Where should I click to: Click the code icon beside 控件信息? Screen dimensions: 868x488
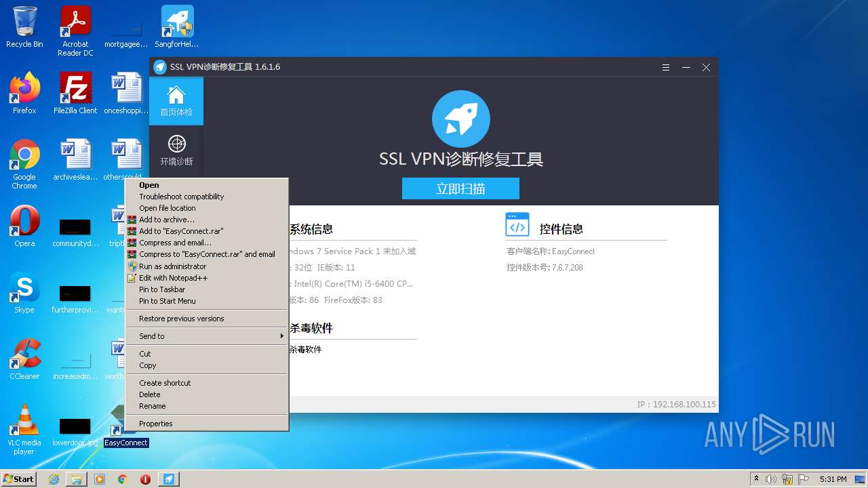[x=517, y=224]
